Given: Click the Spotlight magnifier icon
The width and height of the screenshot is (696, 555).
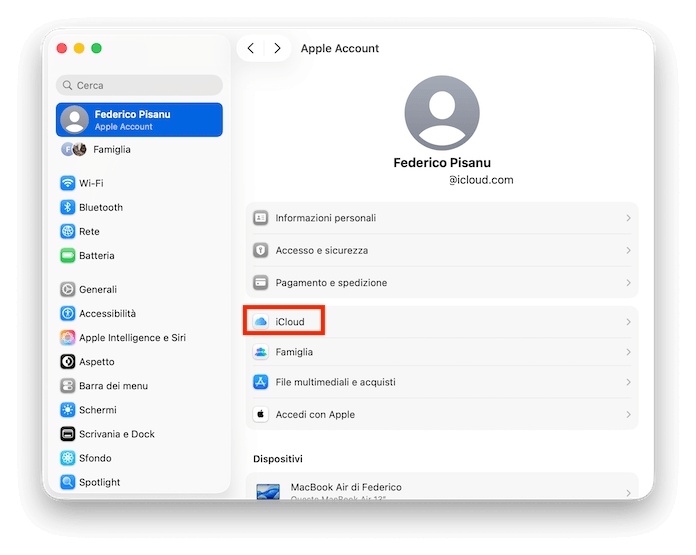Looking at the screenshot, I should [x=67, y=482].
